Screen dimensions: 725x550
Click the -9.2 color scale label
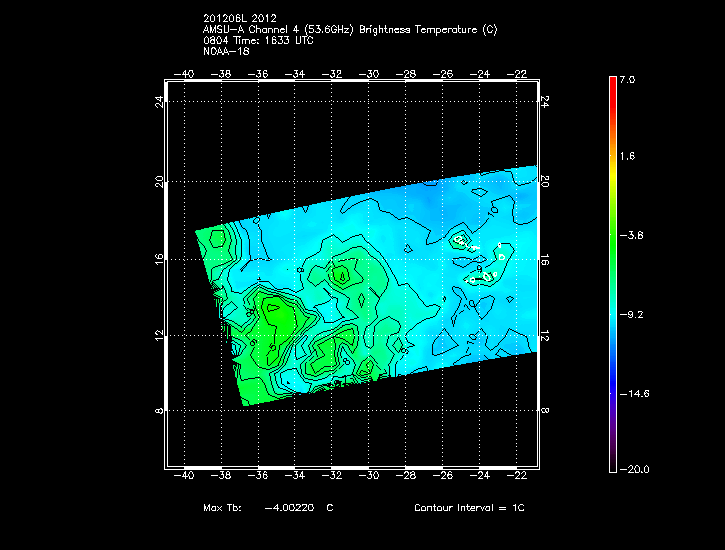pyautogui.click(x=632, y=314)
